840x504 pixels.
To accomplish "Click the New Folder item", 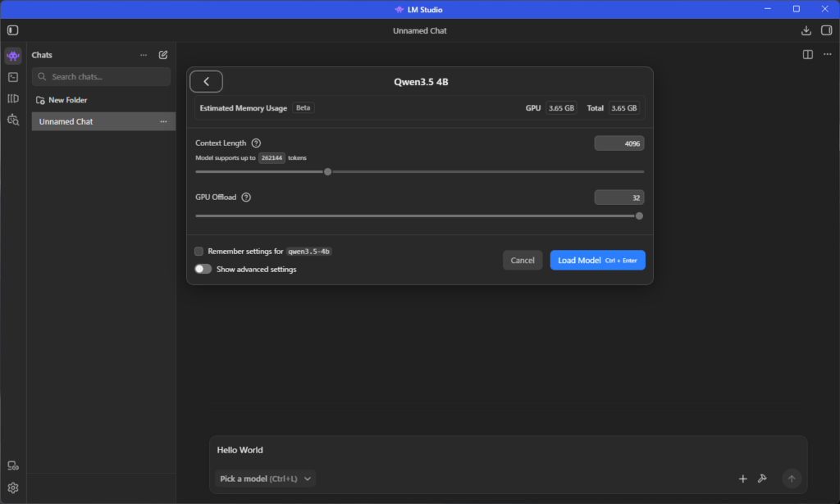I will (x=67, y=100).
